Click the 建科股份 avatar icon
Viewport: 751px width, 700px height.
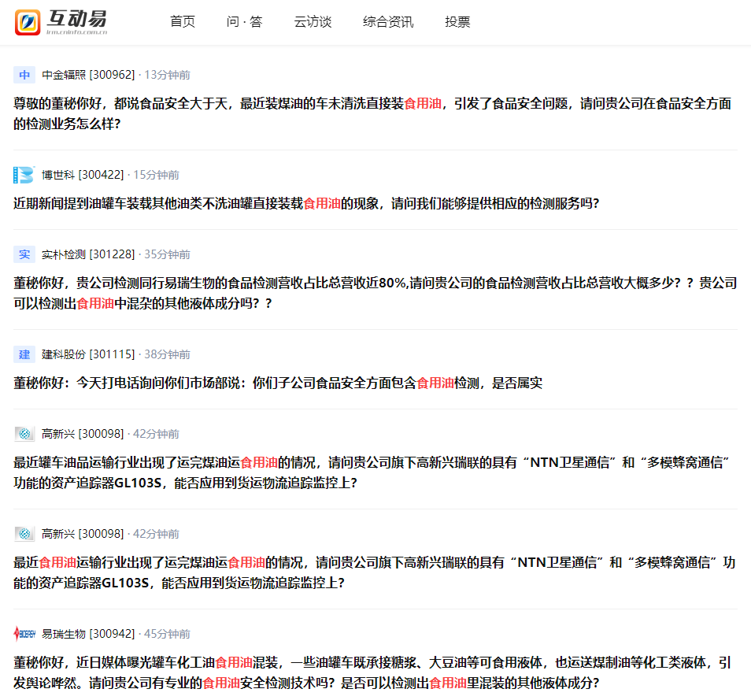tap(24, 354)
